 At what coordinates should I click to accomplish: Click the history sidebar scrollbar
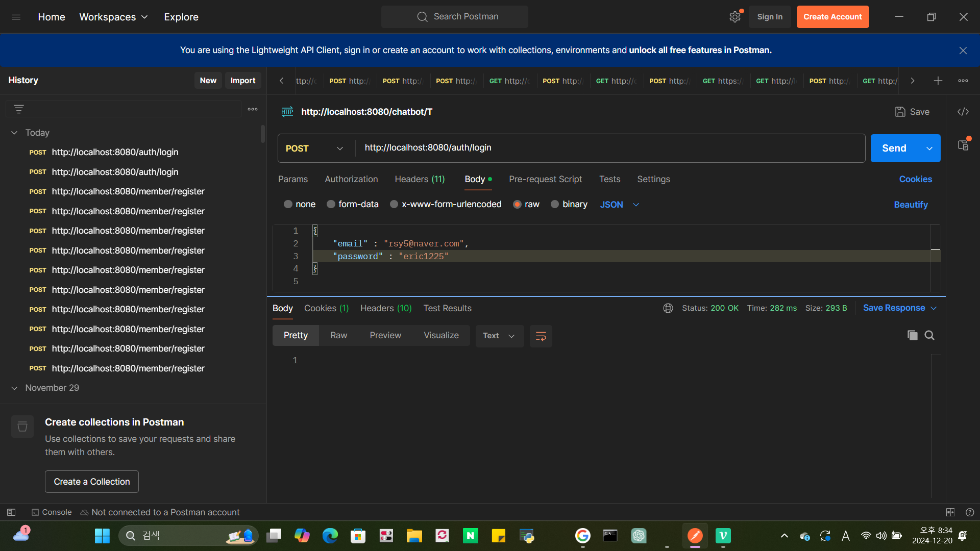262,134
